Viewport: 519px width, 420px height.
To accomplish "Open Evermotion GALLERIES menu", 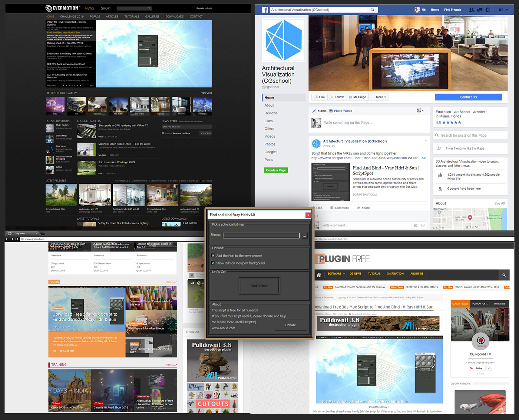I will click(152, 17).
